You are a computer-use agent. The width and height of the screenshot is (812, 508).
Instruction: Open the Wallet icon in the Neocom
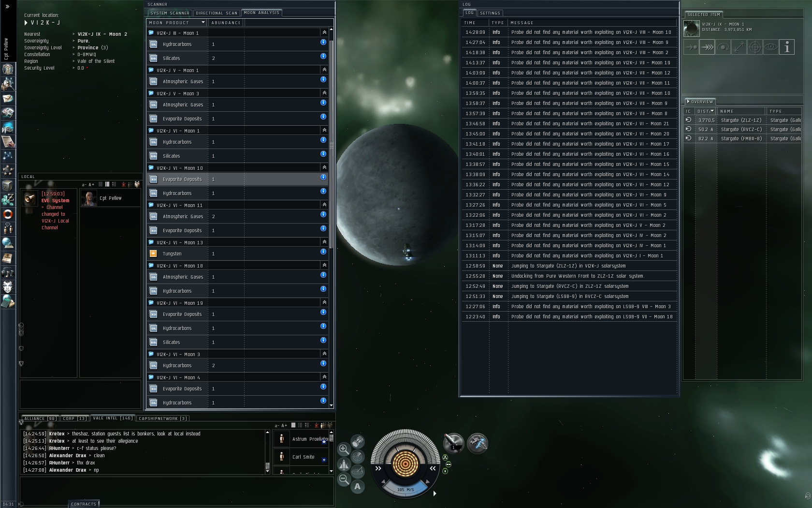8,199
